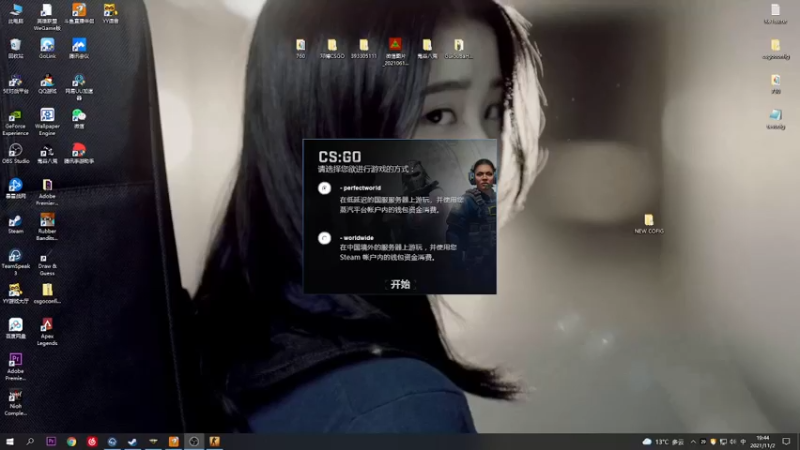
Task: Open the csgoconfig zip archive icon
Action: [x=47, y=294]
